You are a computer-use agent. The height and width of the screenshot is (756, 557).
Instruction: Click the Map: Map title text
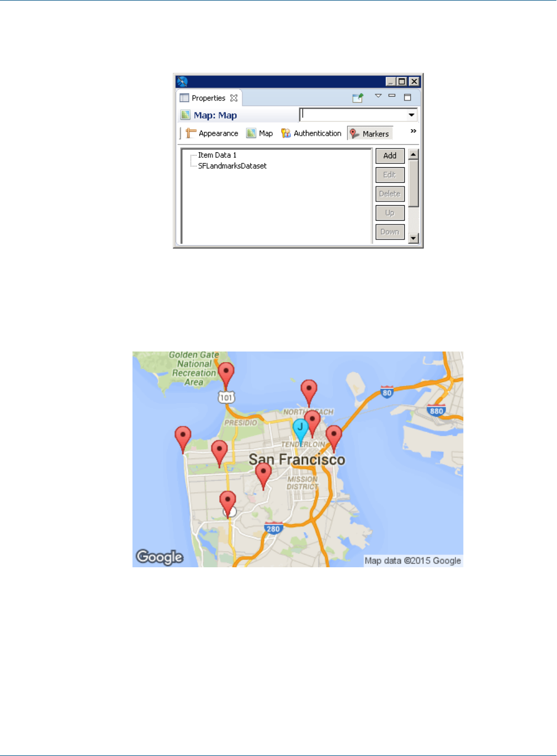click(215, 115)
